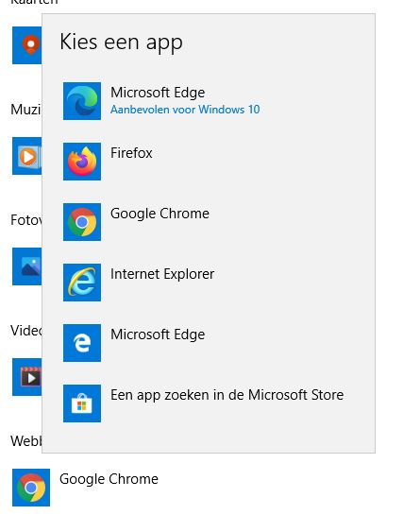Click 'Aanbevolen voor Windows 10' text
This screenshot has height=532, width=403.
tap(185, 110)
